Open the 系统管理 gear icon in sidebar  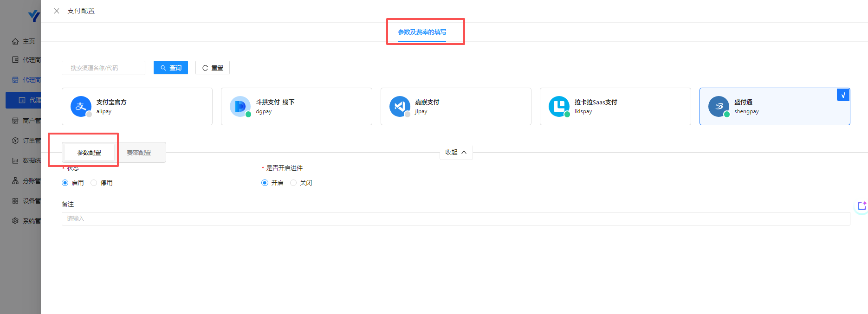click(15, 221)
